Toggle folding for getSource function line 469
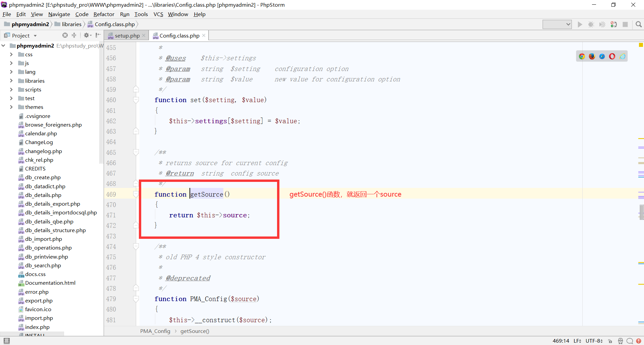The image size is (644, 345). click(x=136, y=194)
